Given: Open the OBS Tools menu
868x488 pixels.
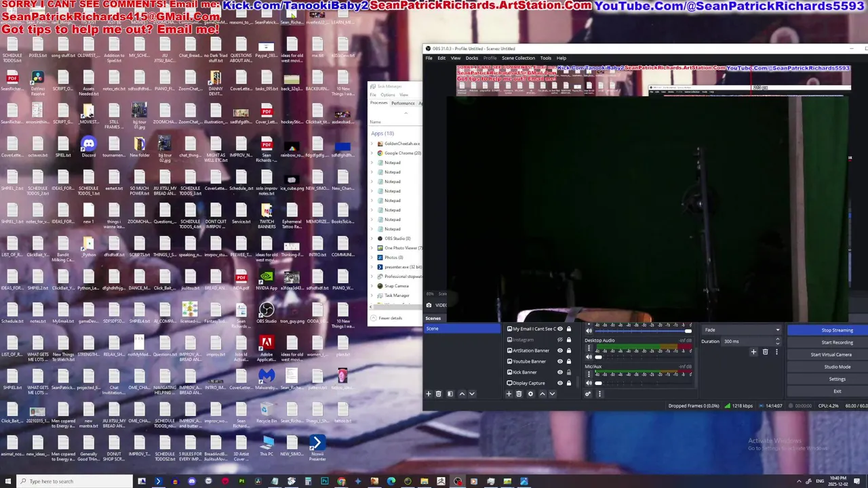Looking at the screenshot, I should (545, 58).
